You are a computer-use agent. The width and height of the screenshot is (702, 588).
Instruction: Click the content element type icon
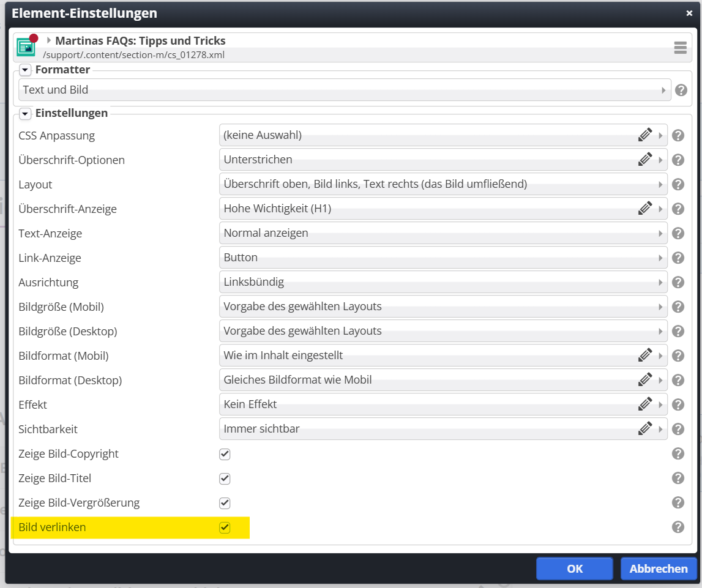[26, 47]
